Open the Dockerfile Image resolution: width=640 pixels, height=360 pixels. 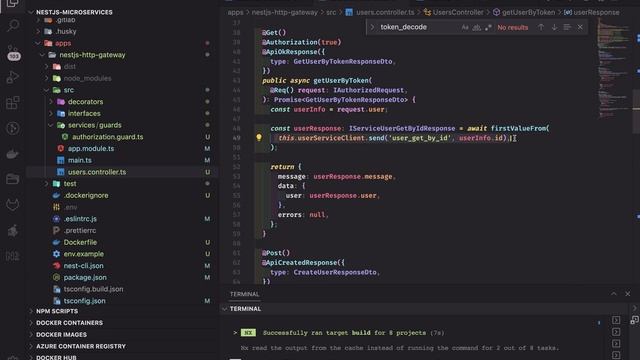pos(80,242)
